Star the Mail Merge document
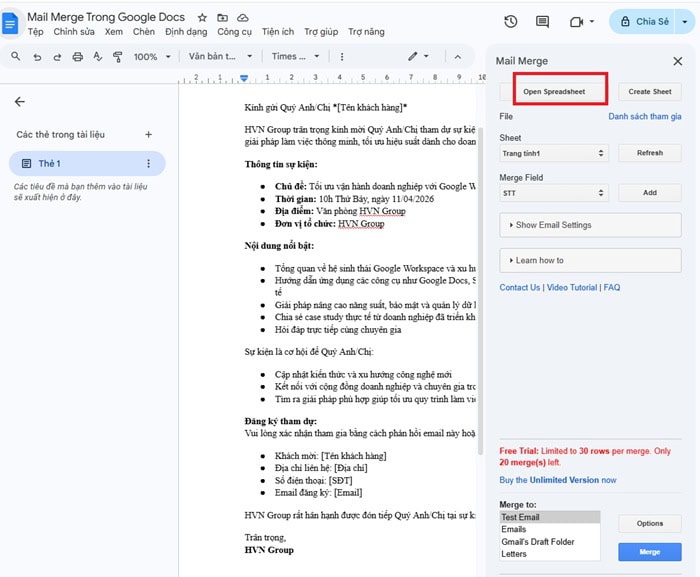 tap(202, 17)
